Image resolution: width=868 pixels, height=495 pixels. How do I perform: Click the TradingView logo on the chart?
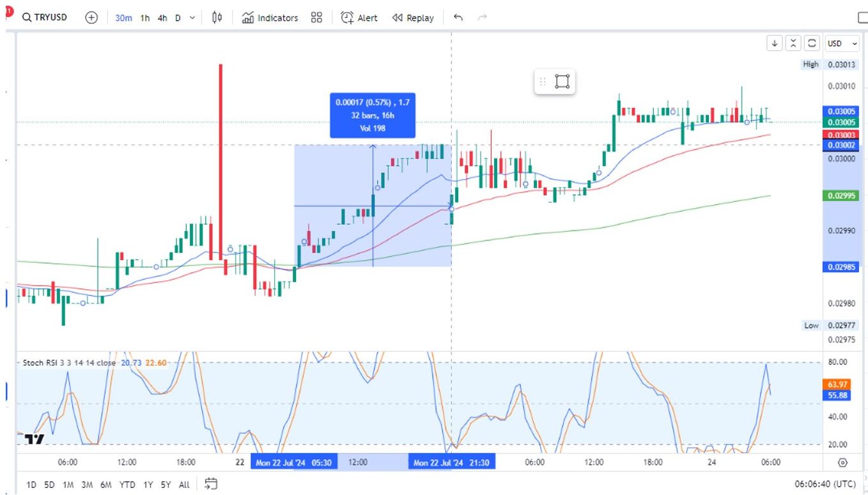(x=35, y=439)
